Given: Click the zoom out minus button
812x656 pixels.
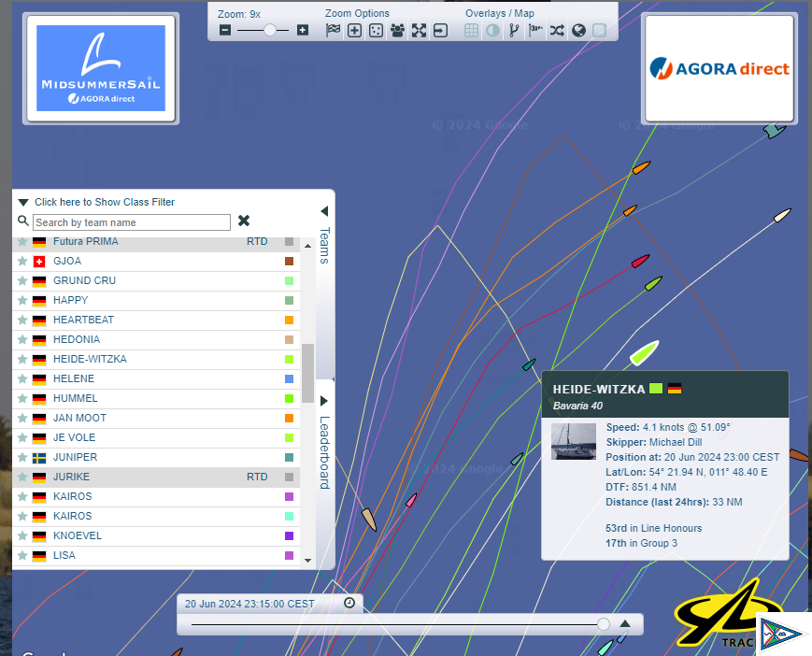Looking at the screenshot, I should point(225,30).
